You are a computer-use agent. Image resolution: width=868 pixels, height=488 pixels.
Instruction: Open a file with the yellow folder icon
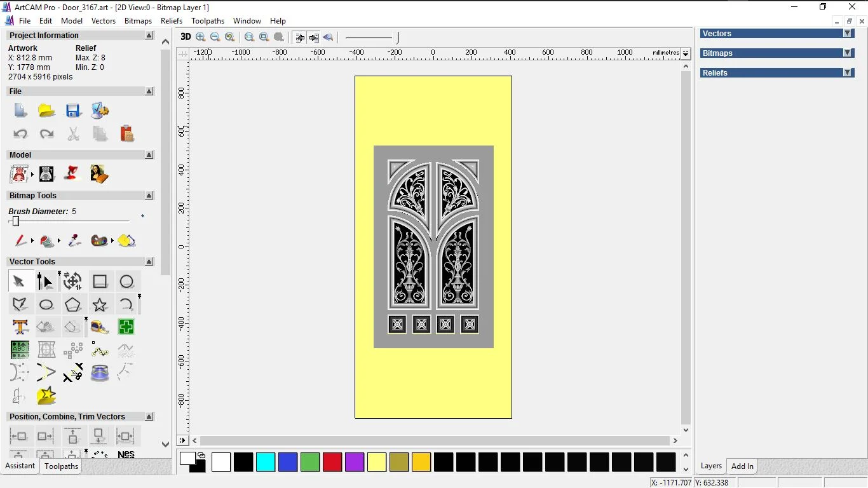tap(46, 111)
